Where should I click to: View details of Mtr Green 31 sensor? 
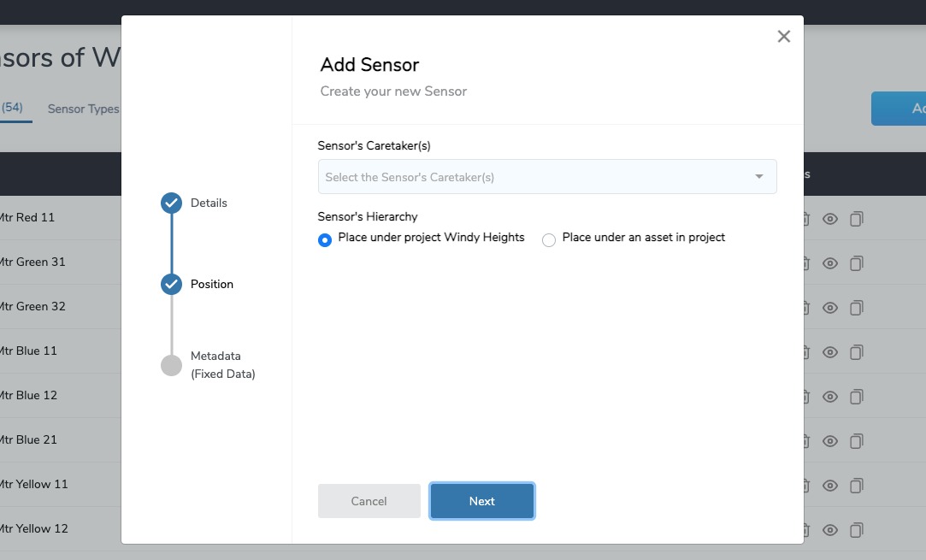click(830, 262)
